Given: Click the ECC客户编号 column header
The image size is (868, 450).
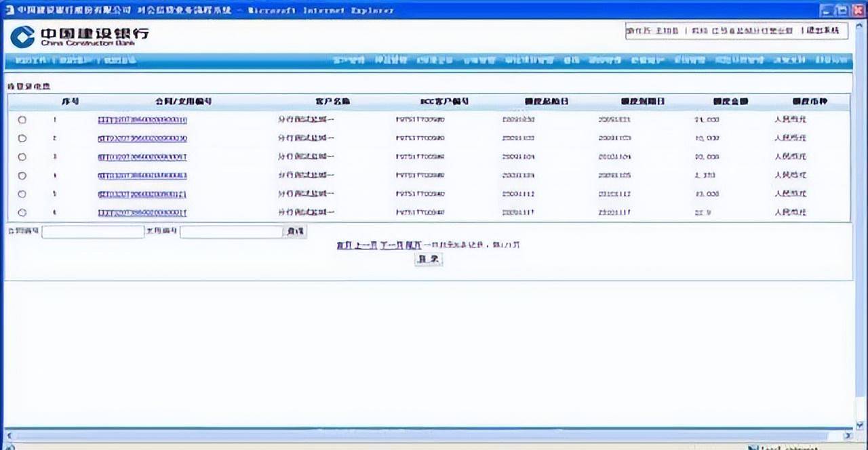Looking at the screenshot, I should tap(445, 102).
